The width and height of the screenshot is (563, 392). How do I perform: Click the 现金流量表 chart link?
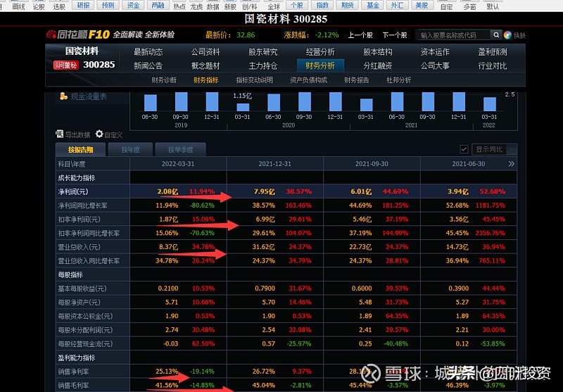coord(89,96)
